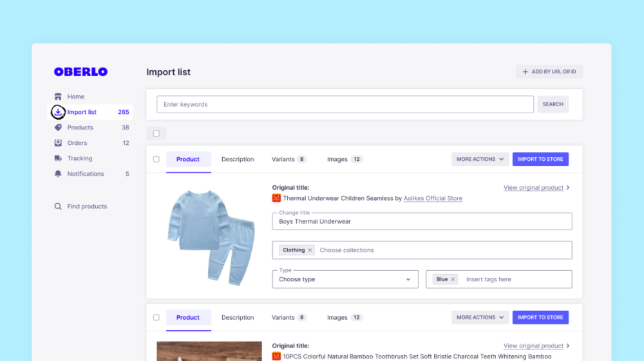Toggle the select-all products checkbox

pyautogui.click(x=156, y=133)
